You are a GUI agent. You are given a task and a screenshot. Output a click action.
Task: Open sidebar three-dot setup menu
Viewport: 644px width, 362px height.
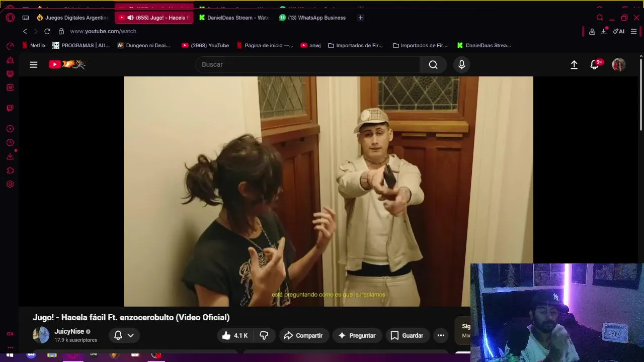pos(10,347)
